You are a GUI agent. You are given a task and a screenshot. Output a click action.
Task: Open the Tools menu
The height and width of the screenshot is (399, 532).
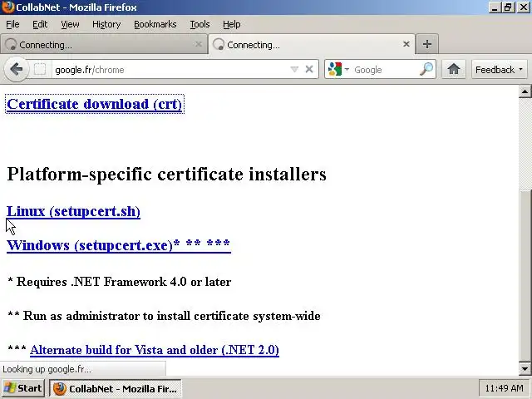pos(199,24)
